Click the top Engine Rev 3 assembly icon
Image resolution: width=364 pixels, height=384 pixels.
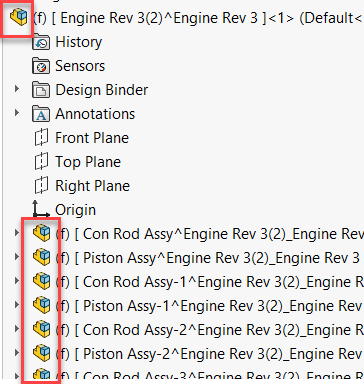(x=18, y=17)
